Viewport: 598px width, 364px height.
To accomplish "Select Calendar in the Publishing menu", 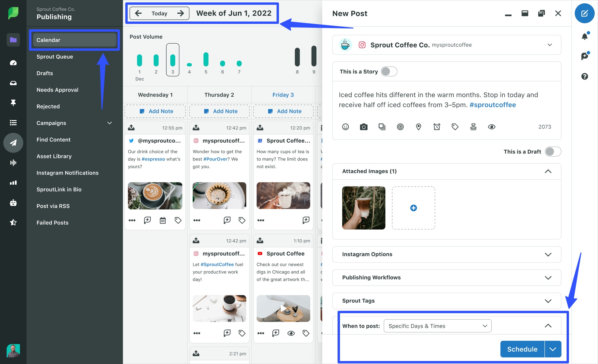I will click(74, 40).
